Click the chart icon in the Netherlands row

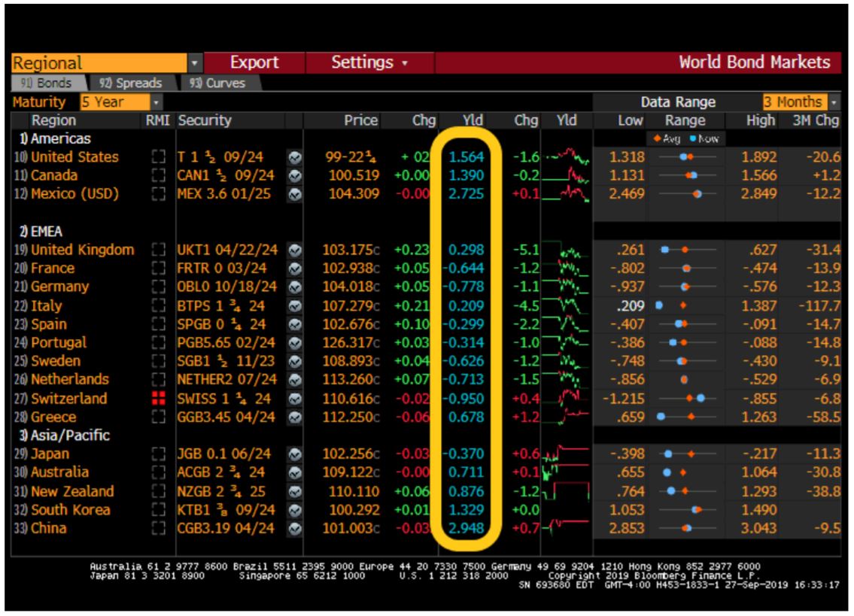click(x=295, y=380)
